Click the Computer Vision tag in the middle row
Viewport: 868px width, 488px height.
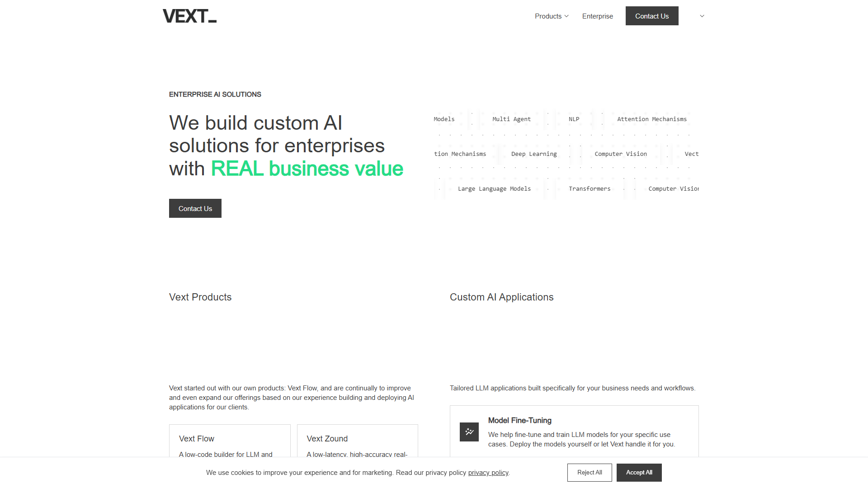(621, 154)
